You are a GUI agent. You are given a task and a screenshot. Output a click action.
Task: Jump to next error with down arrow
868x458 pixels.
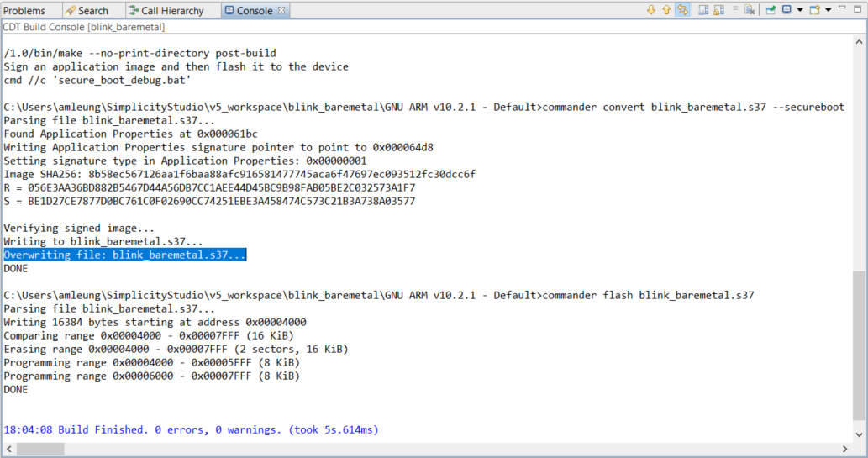click(650, 10)
